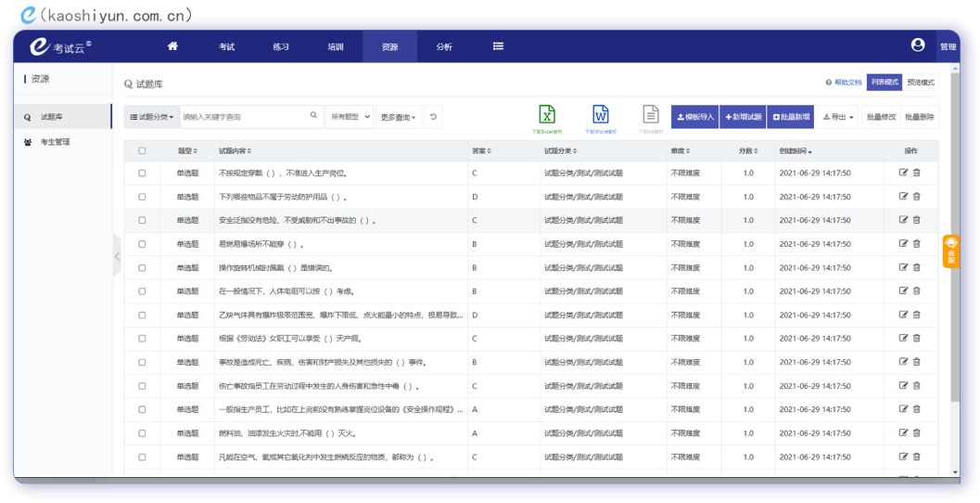The height and width of the screenshot is (503, 980).
Task: Click the home icon in top navigation
Action: [x=172, y=46]
